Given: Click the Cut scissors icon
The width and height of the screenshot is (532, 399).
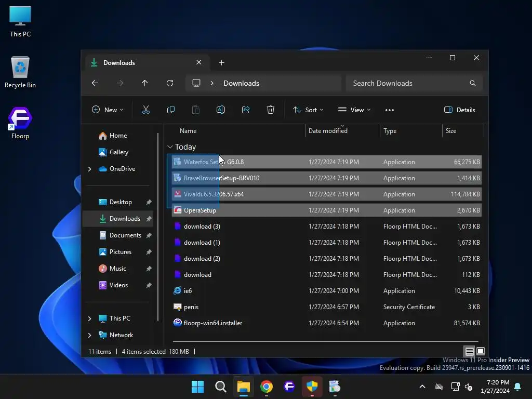Looking at the screenshot, I should tap(145, 110).
